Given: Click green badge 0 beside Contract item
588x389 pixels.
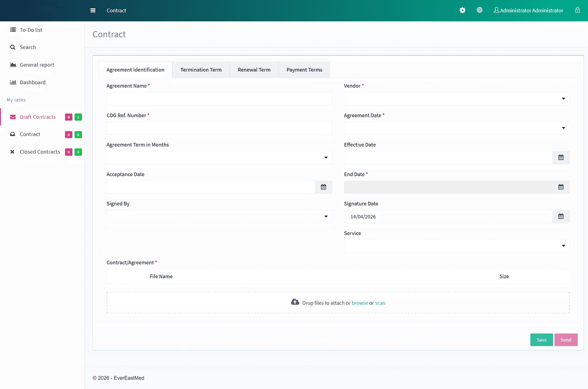Looking at the screenshot, I should (78, 135).
